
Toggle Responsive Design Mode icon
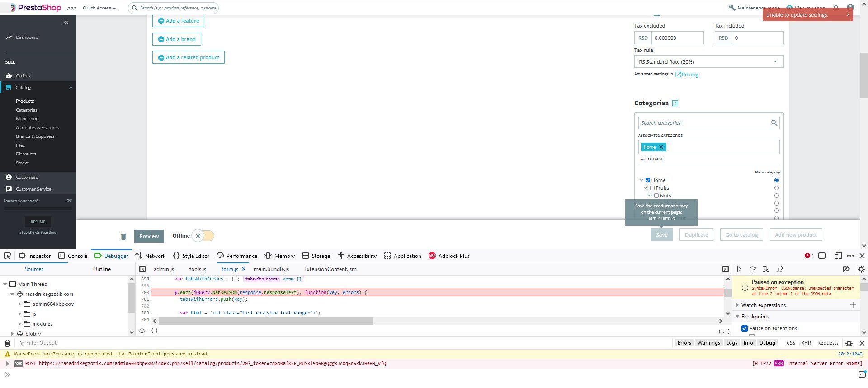838,256
